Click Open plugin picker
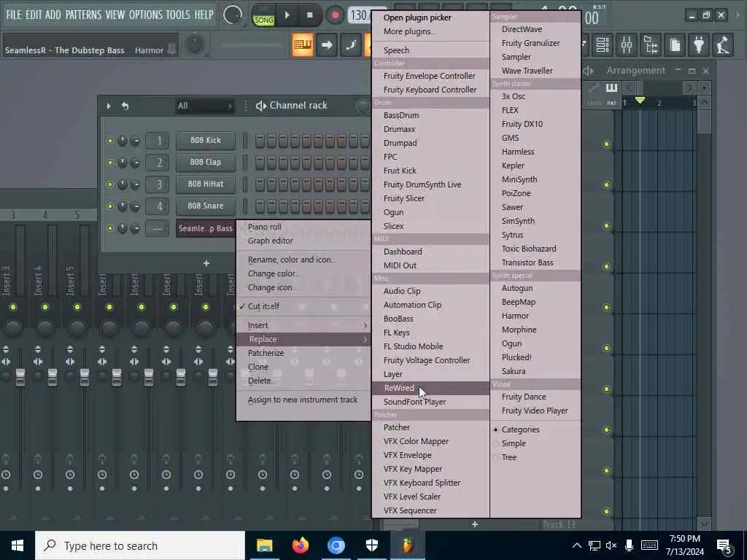Viewport: 747px width, 560px height. click(417, 17)
